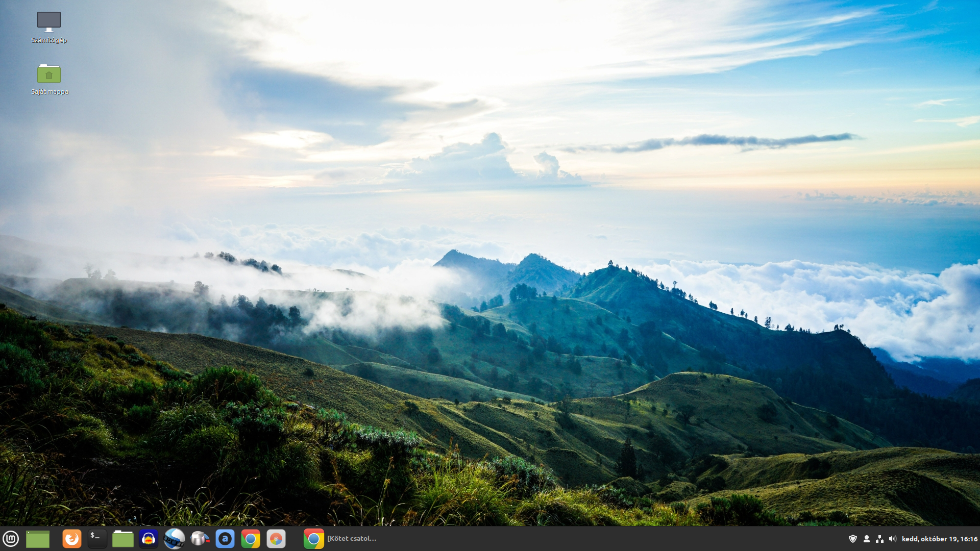
Task: Open the green Files folder launcher
Action: tap(123, 539)
